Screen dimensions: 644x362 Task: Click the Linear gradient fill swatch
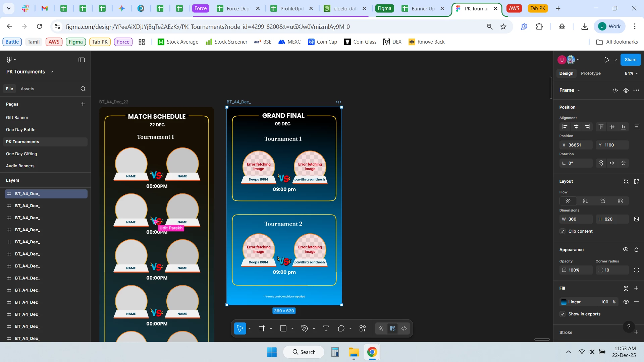(x=564, y=302)
